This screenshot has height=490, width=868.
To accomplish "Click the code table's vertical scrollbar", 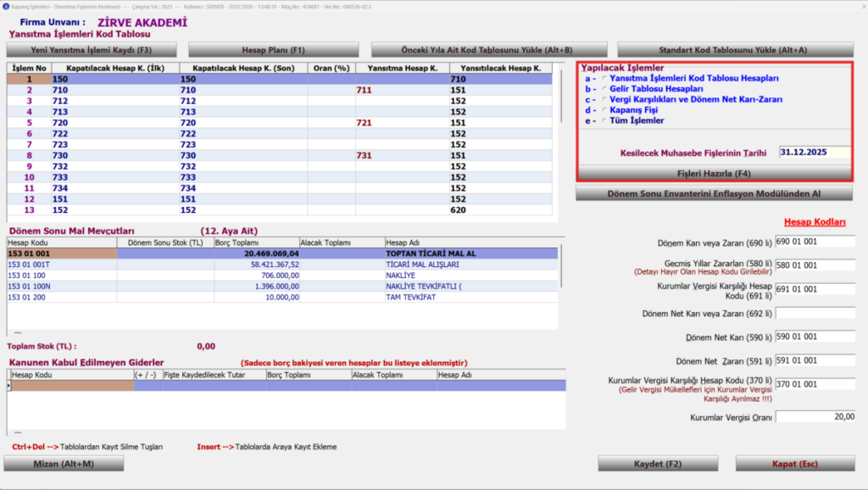I will click(x=561, y=97).
